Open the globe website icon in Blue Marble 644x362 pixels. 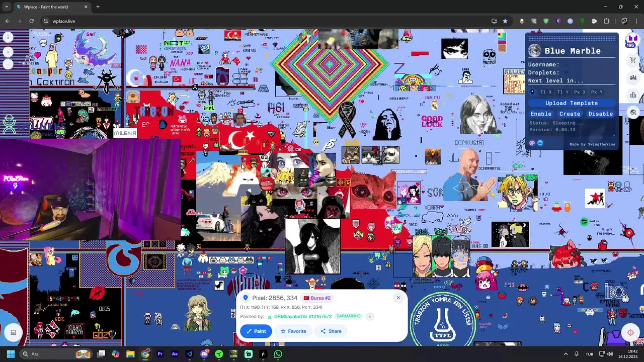click(540, 143)
